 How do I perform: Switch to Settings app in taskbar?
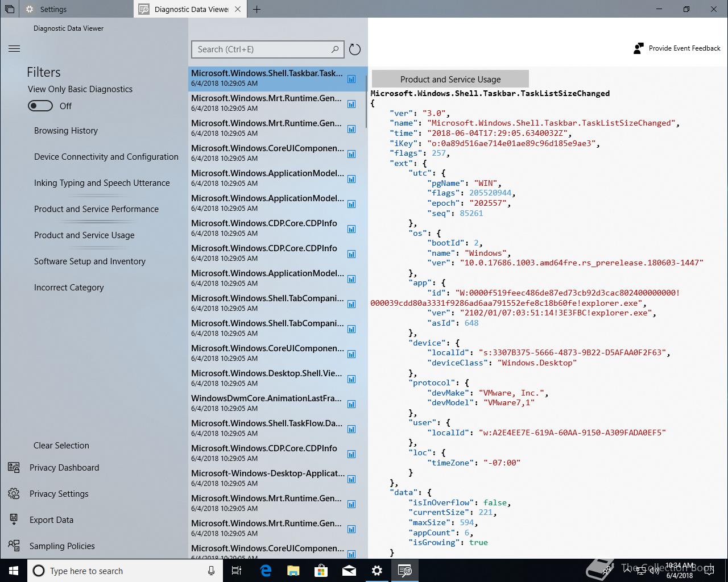(x=377, y=571)
